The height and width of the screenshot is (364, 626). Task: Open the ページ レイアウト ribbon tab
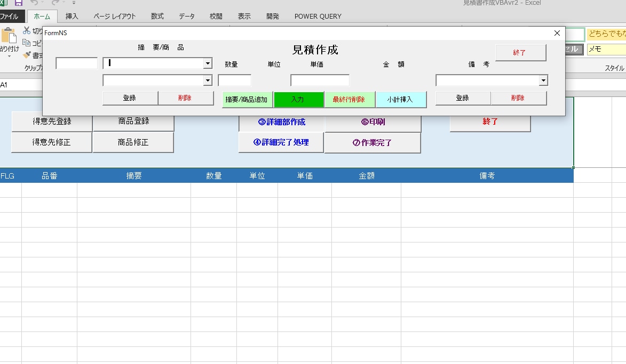(x=115, y=17)
